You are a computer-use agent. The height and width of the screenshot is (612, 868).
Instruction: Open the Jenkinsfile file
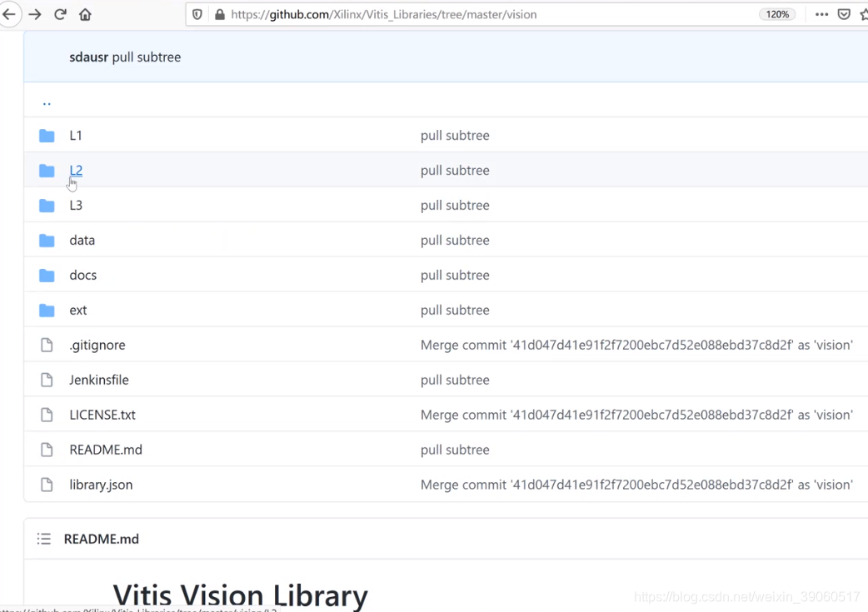[99, 381]
